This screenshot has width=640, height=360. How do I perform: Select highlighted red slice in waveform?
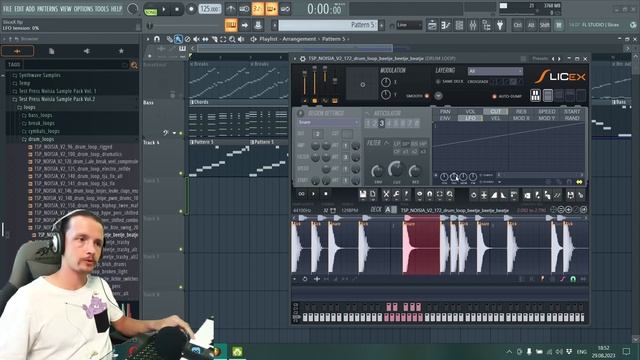click(x=422, y=247)
